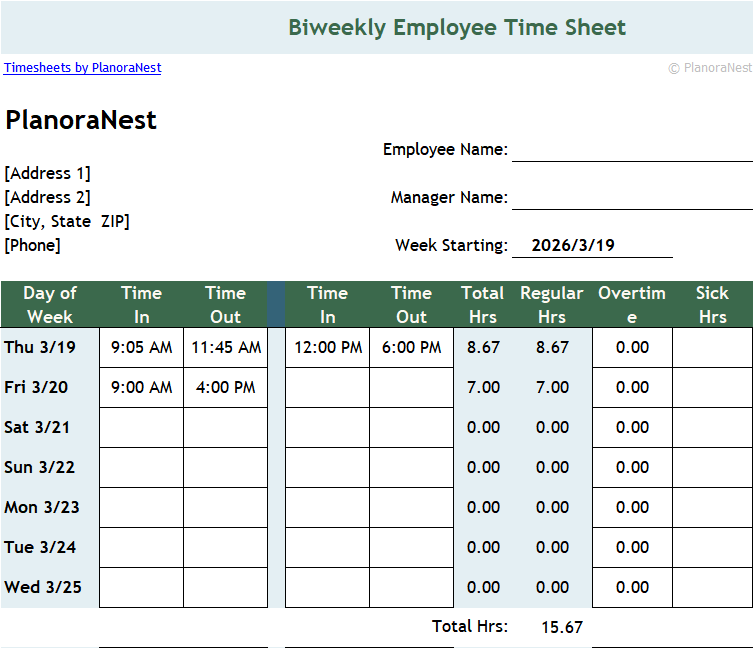Click the Employee Name input line
This screenshot has height=648, width=753.
[x=632, y=150]
